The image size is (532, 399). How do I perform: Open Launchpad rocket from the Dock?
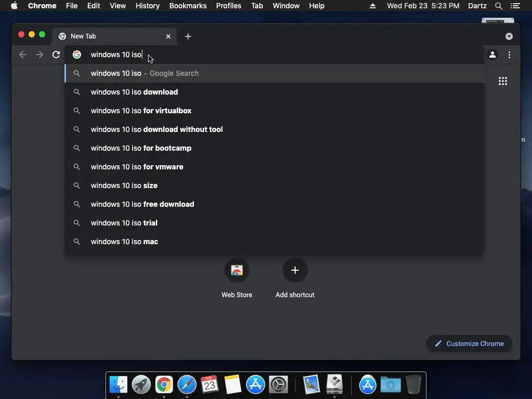point(141,385)
